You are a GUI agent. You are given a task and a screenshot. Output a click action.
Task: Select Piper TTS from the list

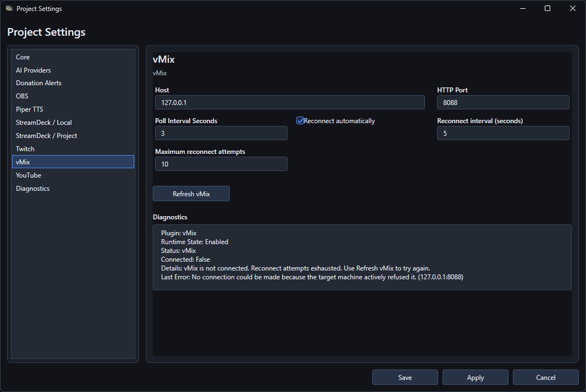(x=73, y=109)
